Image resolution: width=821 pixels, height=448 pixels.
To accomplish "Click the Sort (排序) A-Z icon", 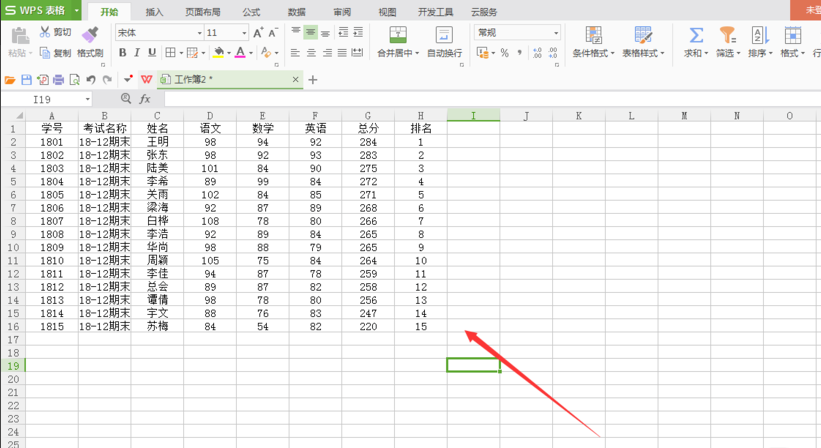I will [759, 36].
